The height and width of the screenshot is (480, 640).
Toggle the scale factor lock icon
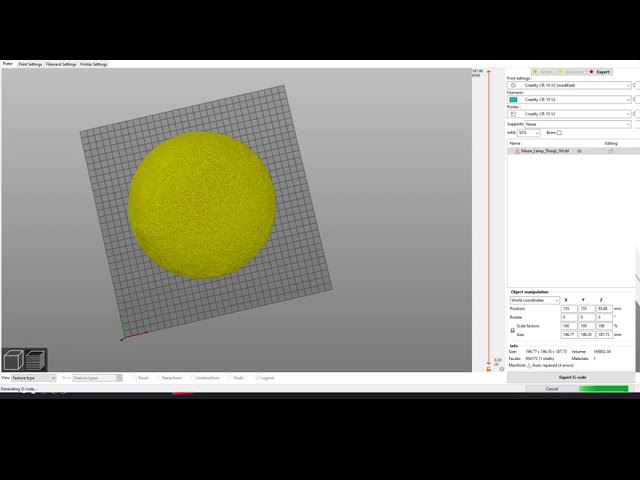tap(512, 330)
